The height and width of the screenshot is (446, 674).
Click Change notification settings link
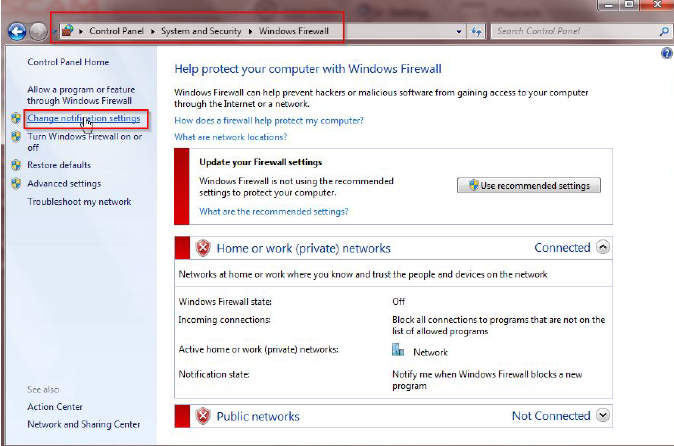point(84,118)
